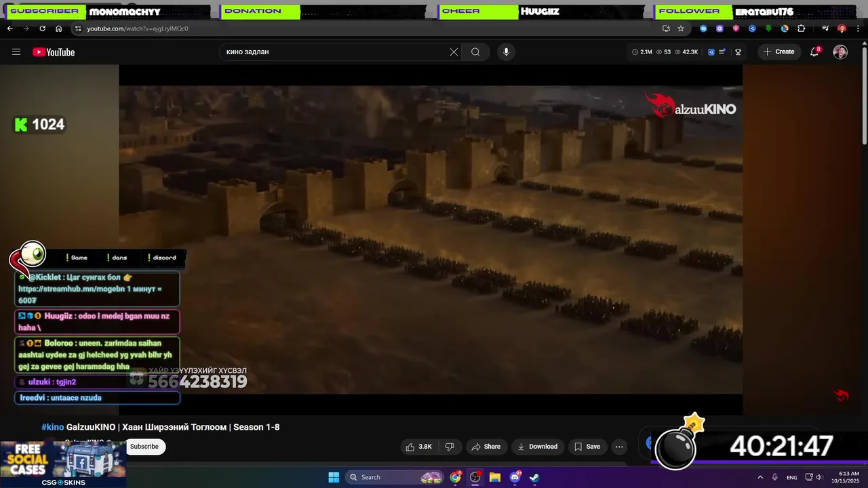This screenshot has height=488, width=868.
Task: Go back in browser history
Action: point(9,28)
